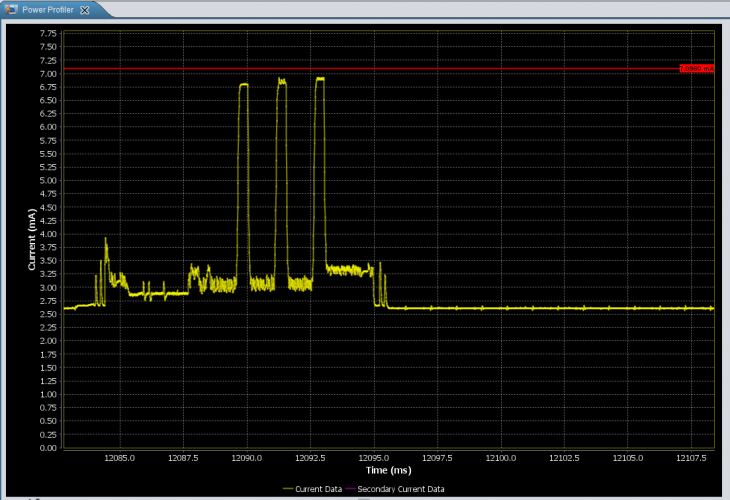Click the red threshold value label

click(x=696, y=68)
